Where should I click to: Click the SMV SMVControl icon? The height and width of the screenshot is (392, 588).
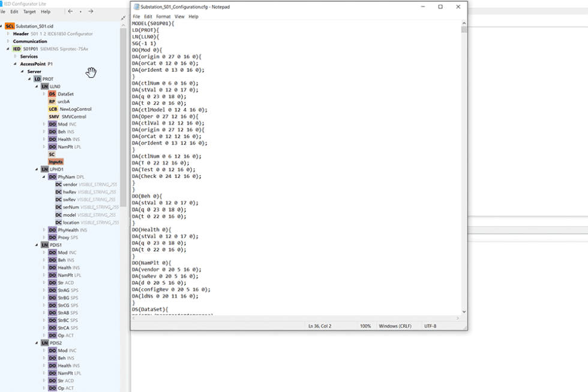54,117
